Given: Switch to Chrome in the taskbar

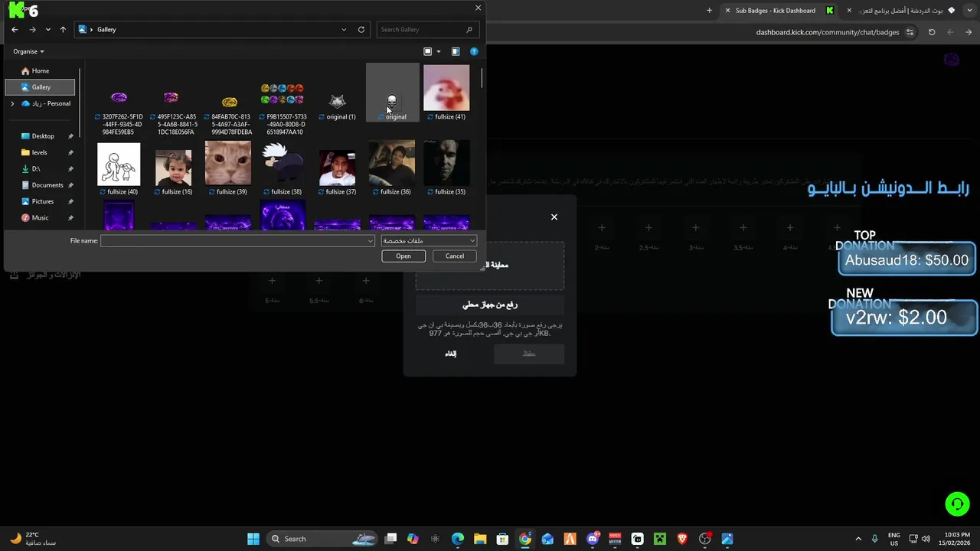Looking at the screenshot, I should [x=525, y=539].
